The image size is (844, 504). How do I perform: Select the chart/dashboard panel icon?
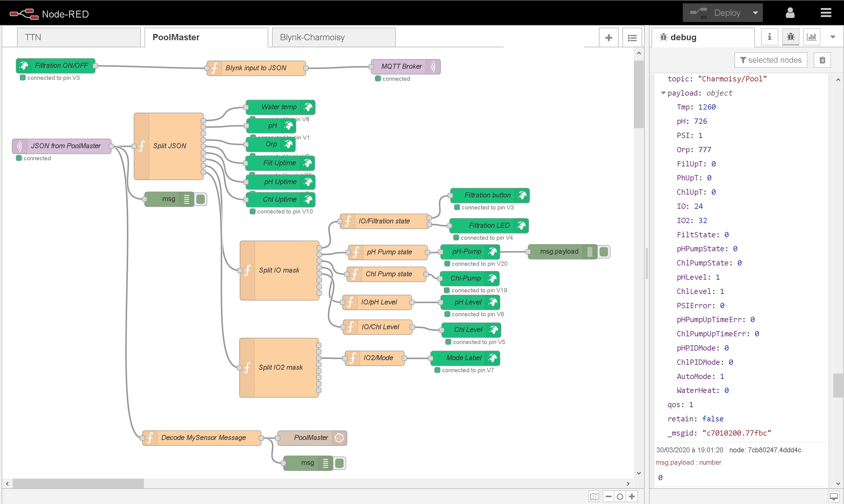(x=811, y=37)
